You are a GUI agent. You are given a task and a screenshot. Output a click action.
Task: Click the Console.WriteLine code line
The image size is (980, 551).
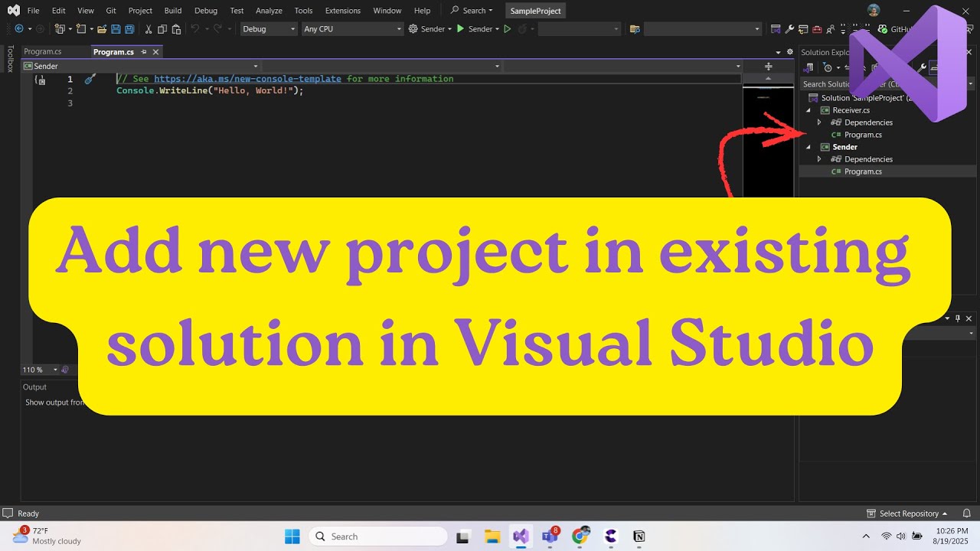pyautogui.click(x=210, y=90)
